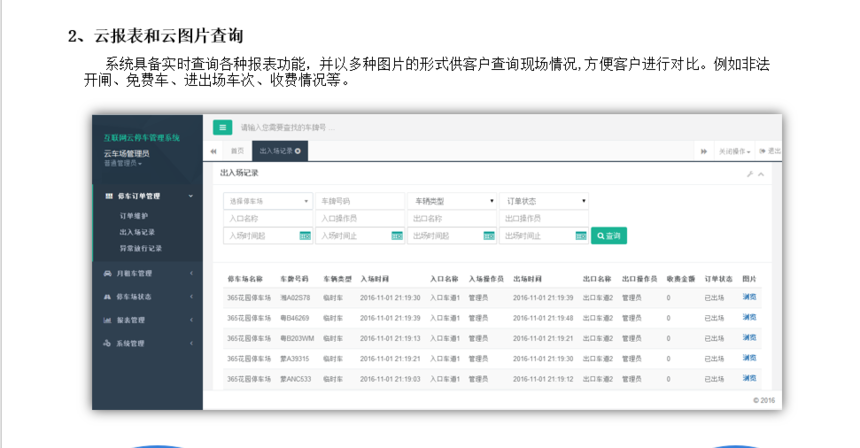Click the 停车场名称 column header
860x448 pixels.
[245, 279]
